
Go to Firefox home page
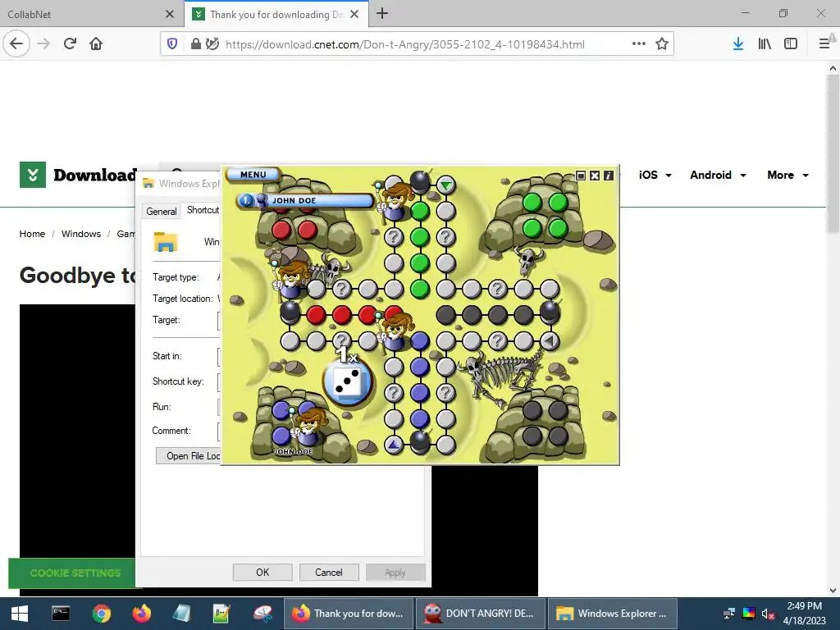[x=96, y=44]
